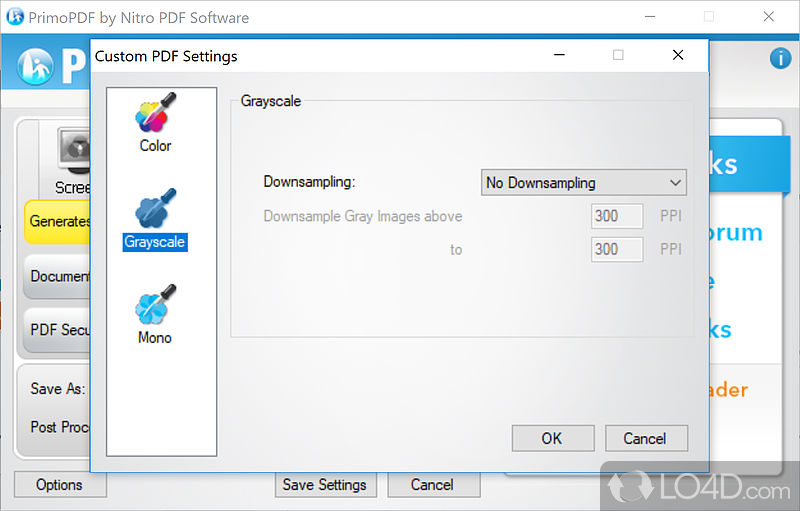Open the PDF Security section
The height and width of the screenshot is (511, 800).
57,330
